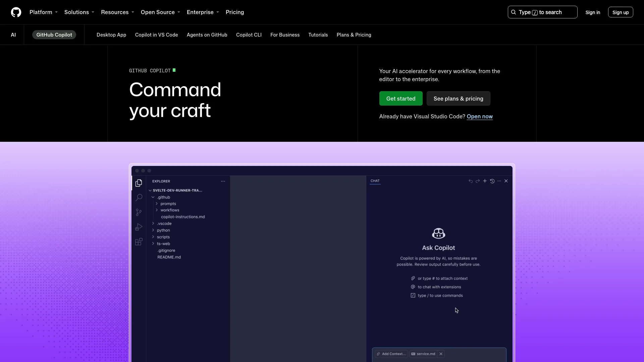The image size is (644, 362).
Task: Expand the Enterprise menu
Action: (x=203, y=12)
